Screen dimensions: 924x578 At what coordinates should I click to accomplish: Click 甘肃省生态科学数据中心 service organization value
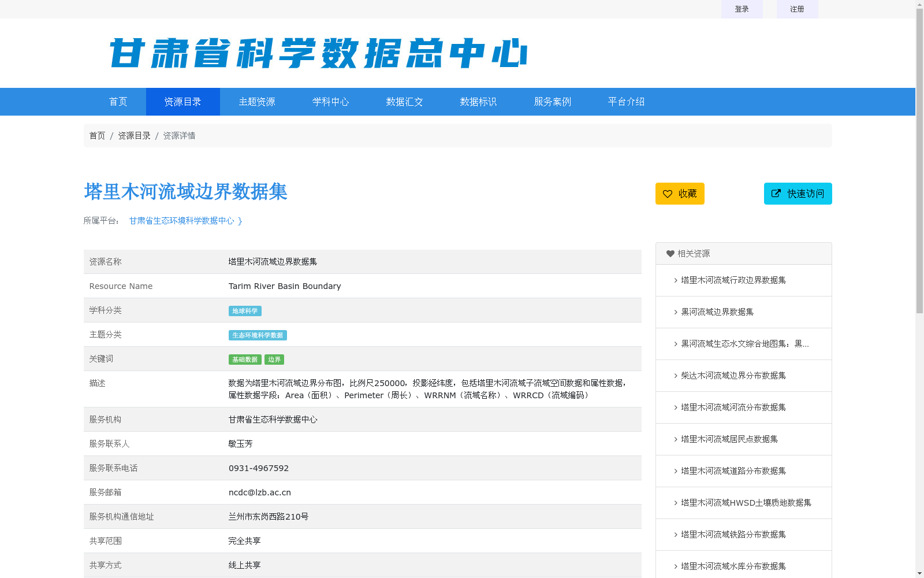pyautogui.click(x=273, y=420)
